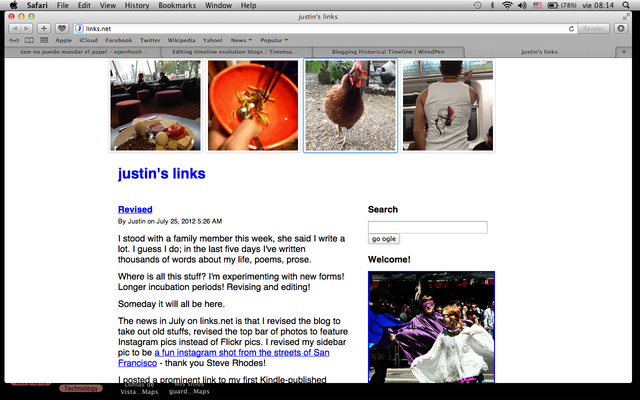
Task: Click the plus add-bookmark toolbar button
Action: [44, 29]
